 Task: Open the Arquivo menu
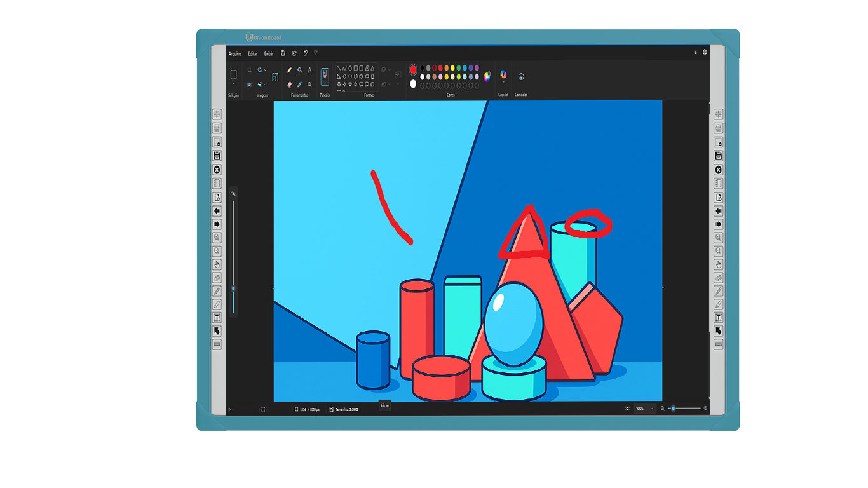click(235, 54)
